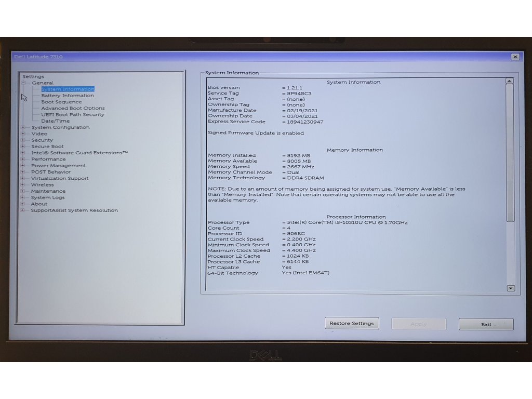Click the system information scrollbar thumb
The image size is (532, 399).
[510, 153]
